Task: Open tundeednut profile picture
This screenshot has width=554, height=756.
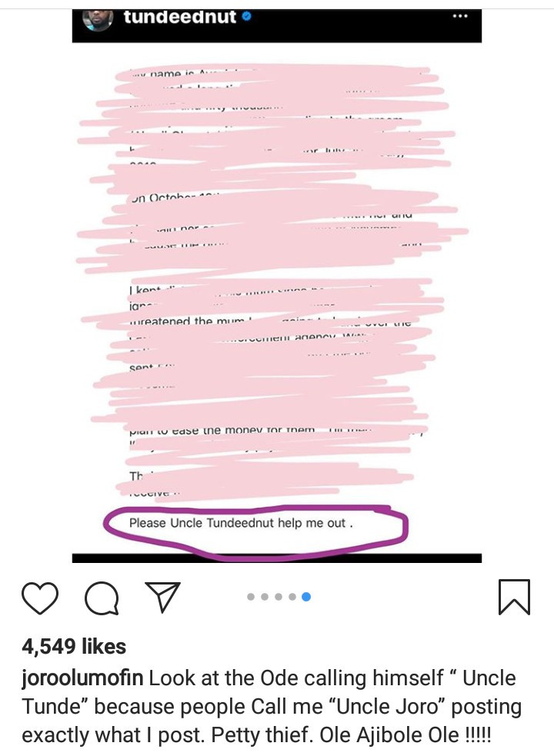Action: [x=98, y=19]
